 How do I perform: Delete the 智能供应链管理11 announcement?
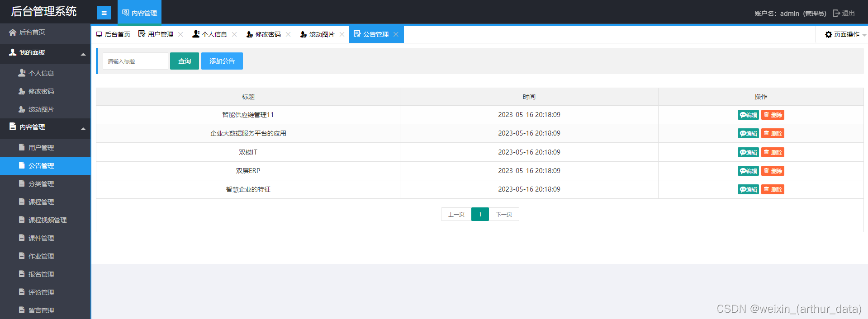773,115
